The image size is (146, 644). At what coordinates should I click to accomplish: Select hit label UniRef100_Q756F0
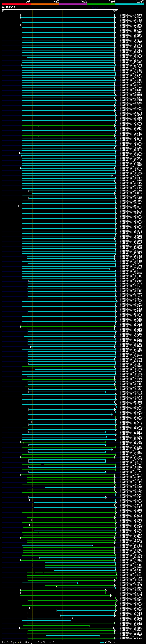[131, 432]
